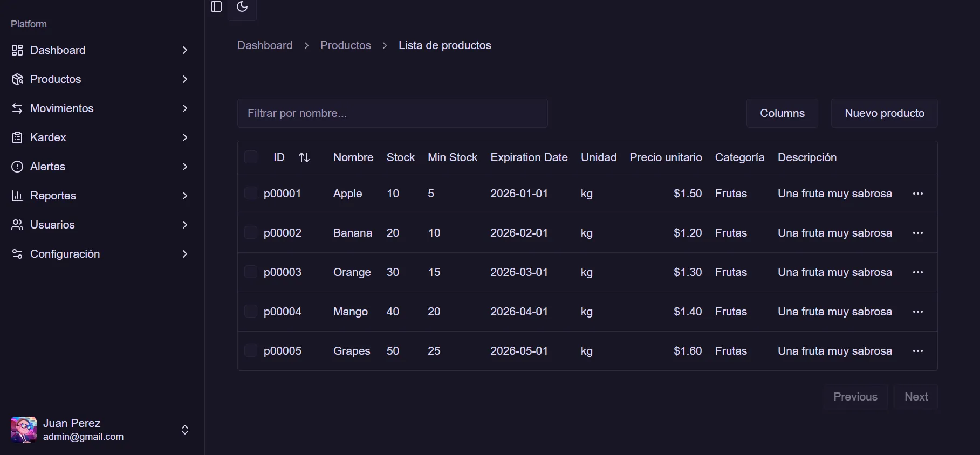Open the Columns visibility dropdown
This screenshot has width=980, height=455.
782,113
